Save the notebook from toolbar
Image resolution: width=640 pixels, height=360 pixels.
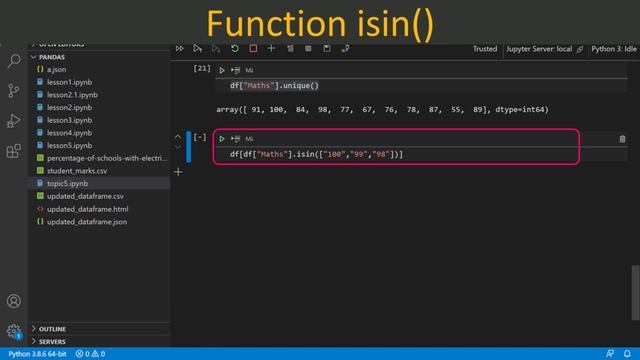327,49
